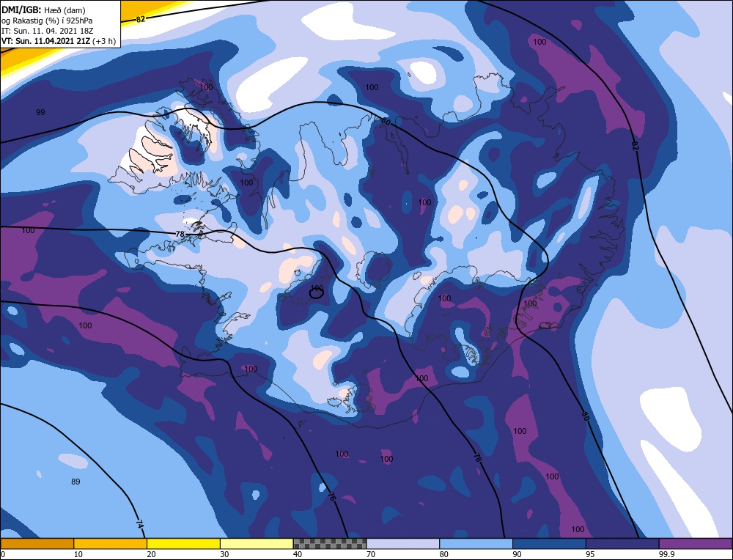Image resolution: width=733 pixels, height=560 pixels.
Task: Click the "99" humidity value label
Action: pyautogui.click(x=40, y=112)
